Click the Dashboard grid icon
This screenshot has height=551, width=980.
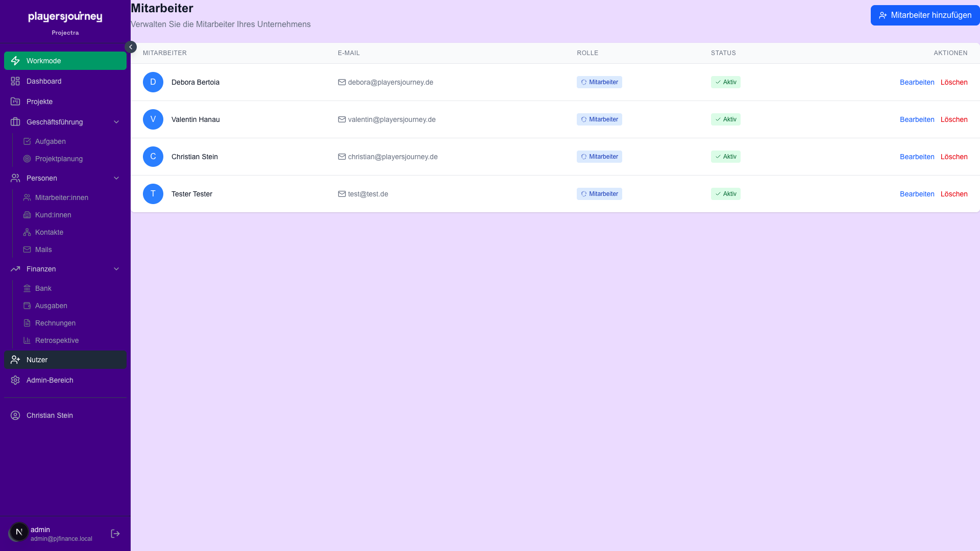[x=15, y=81]
